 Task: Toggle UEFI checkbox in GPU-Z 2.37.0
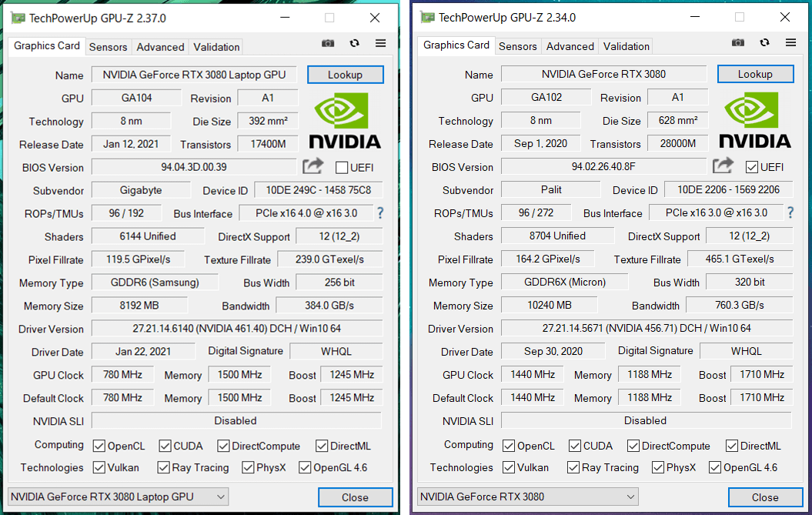pos(342,167)
